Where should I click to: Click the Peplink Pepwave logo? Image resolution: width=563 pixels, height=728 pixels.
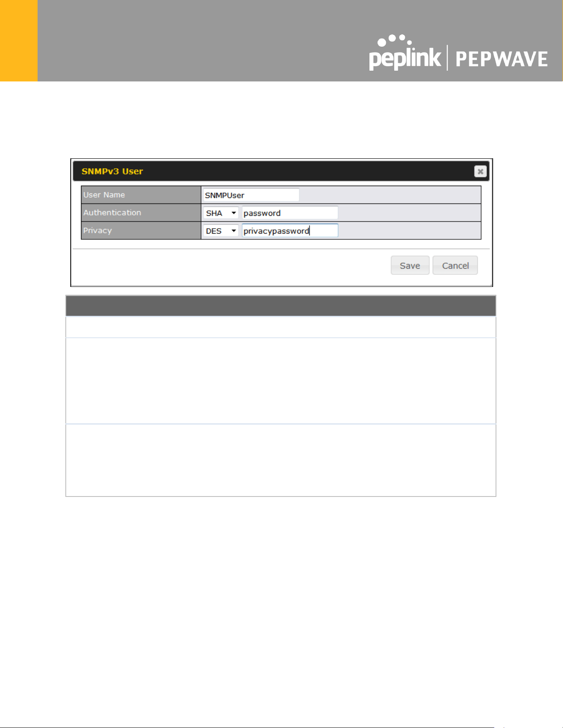click(458, 53)
